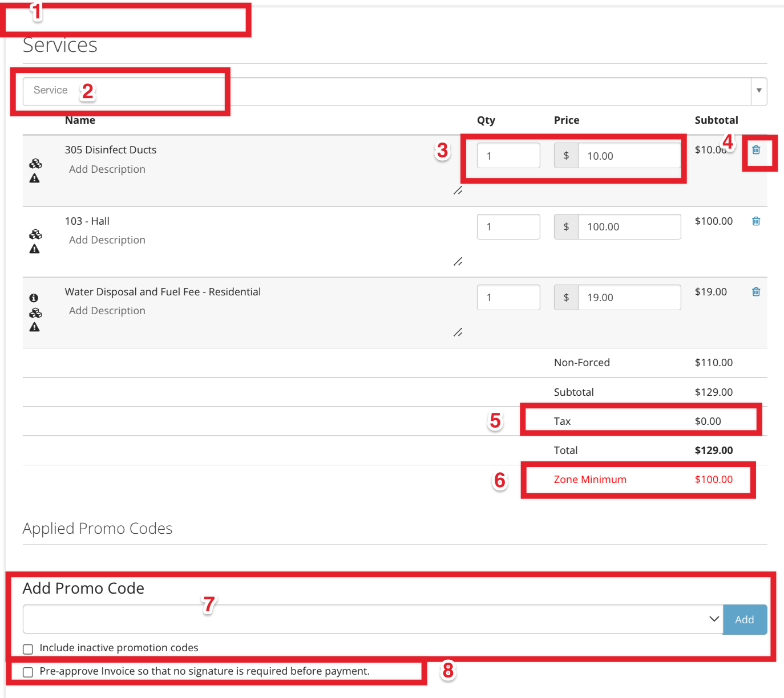Click the Add promo code button
Screen dimensions: 784x698
coord(745,619)
